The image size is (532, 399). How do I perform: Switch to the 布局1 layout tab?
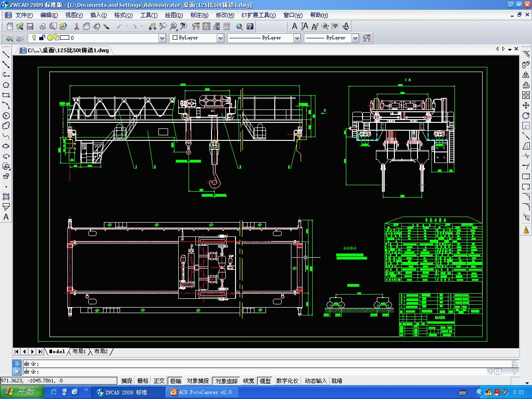(79, 351)
